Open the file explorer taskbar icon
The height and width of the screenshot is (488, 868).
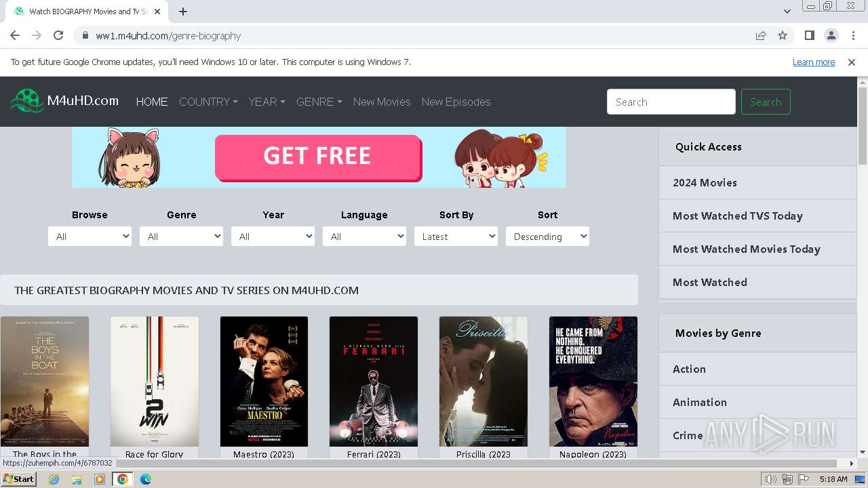[77, 479]
